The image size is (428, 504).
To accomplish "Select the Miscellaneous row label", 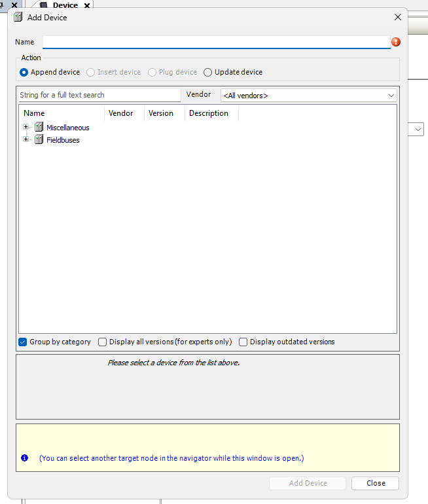I will [68, 128].
